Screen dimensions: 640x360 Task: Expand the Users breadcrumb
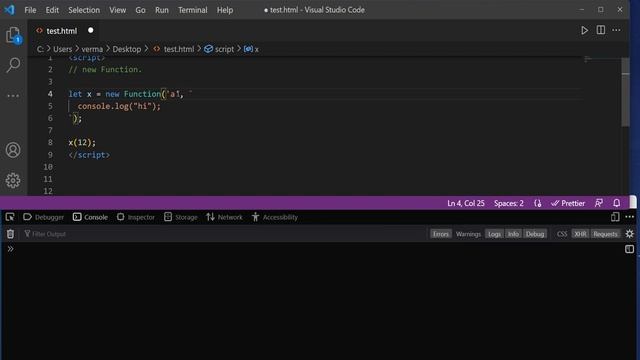coord(62,49)
